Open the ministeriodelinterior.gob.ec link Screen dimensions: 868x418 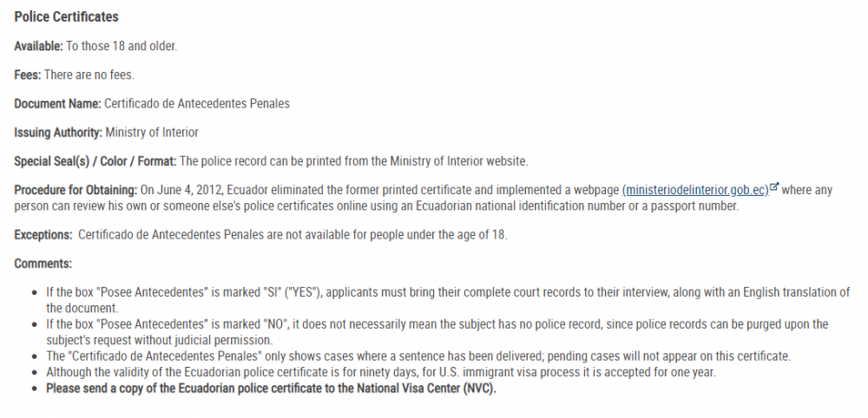point(695,190)
